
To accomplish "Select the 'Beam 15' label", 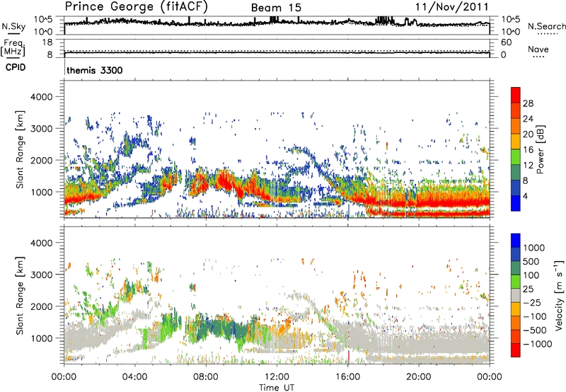I will click(276, 8).
